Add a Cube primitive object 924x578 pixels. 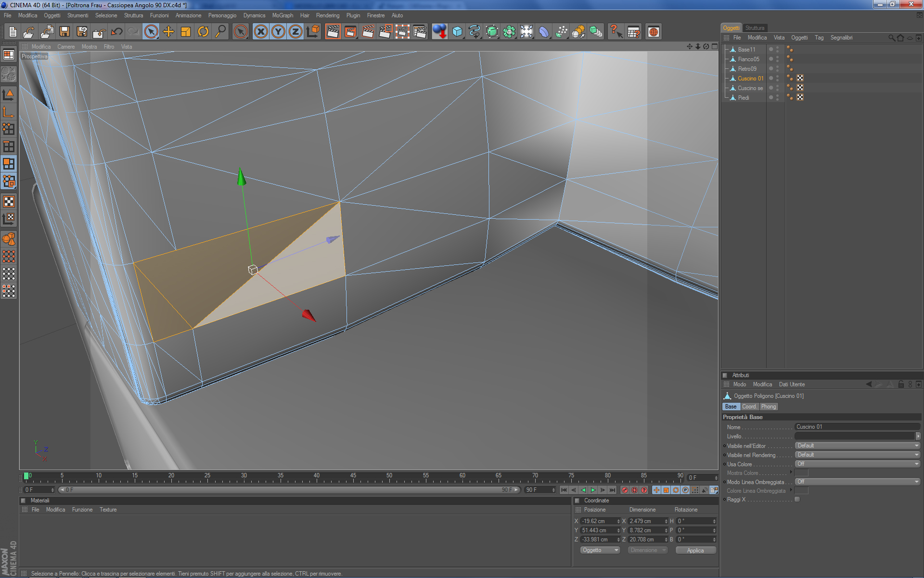(457, 32)
